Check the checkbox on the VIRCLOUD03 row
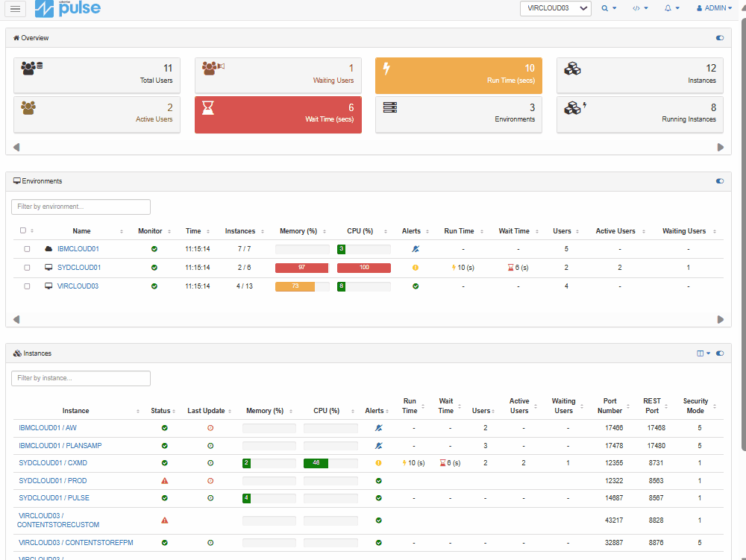Screen dimensions: 746x560 [x=27, y=286]
